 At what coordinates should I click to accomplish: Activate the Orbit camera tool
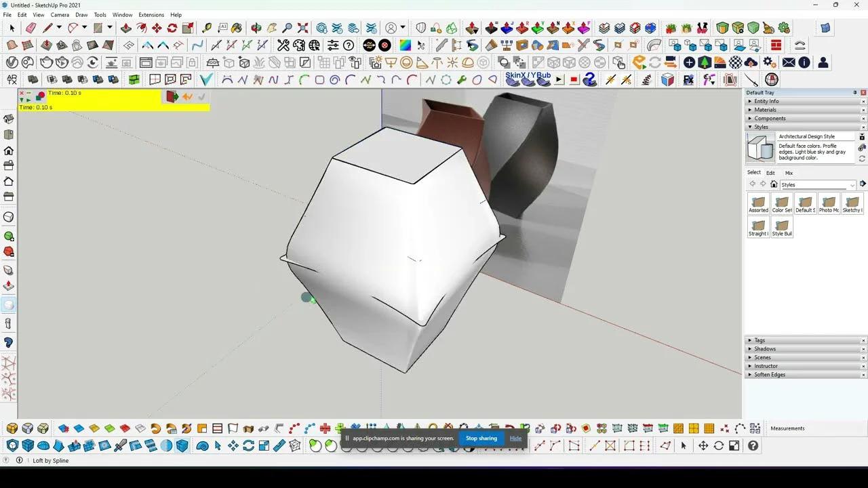point(256,28)
